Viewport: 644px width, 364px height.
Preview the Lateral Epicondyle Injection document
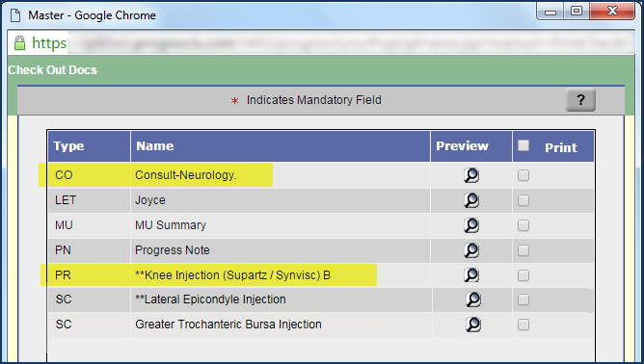[473, 299]
